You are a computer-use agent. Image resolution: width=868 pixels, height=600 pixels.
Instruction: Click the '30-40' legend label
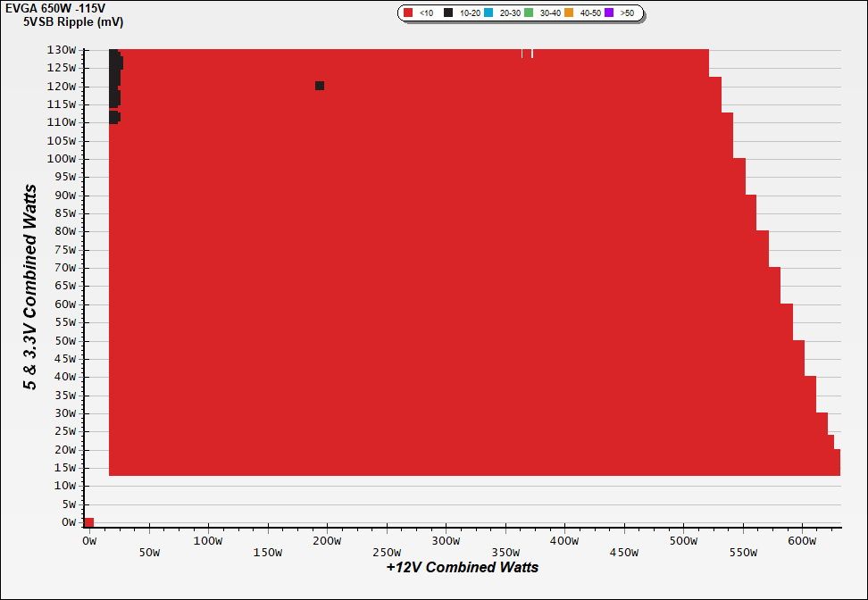(550, 12)
